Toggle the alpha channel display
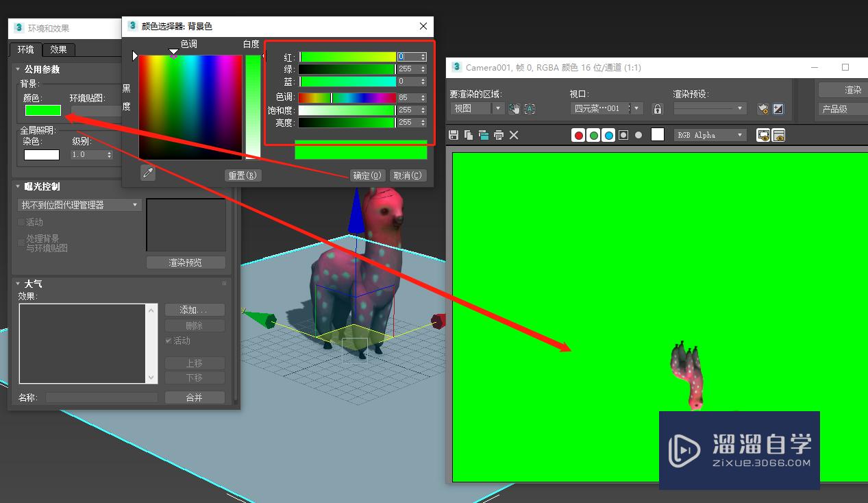The height and width of the screenshot is (503, 868). tap(623, 135)
